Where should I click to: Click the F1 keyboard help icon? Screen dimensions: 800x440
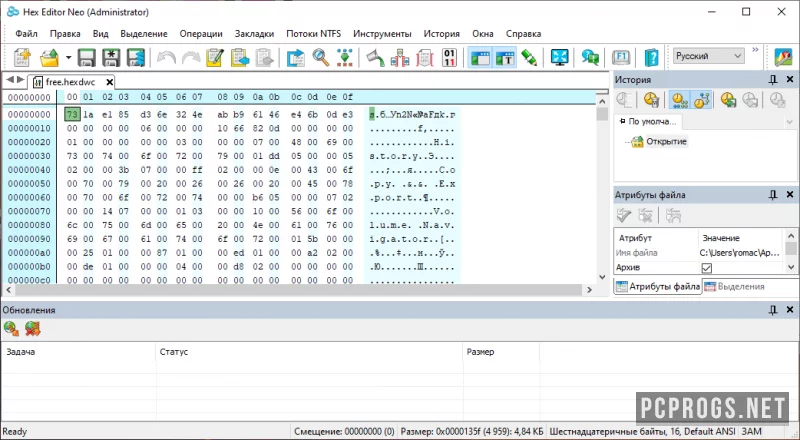click(621, 57)
